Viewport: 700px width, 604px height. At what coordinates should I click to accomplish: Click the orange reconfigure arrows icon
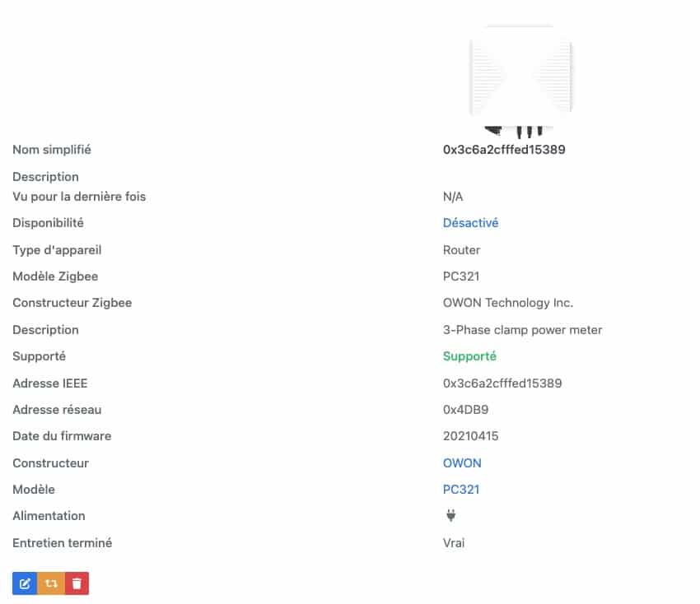[x=51, y=583]
